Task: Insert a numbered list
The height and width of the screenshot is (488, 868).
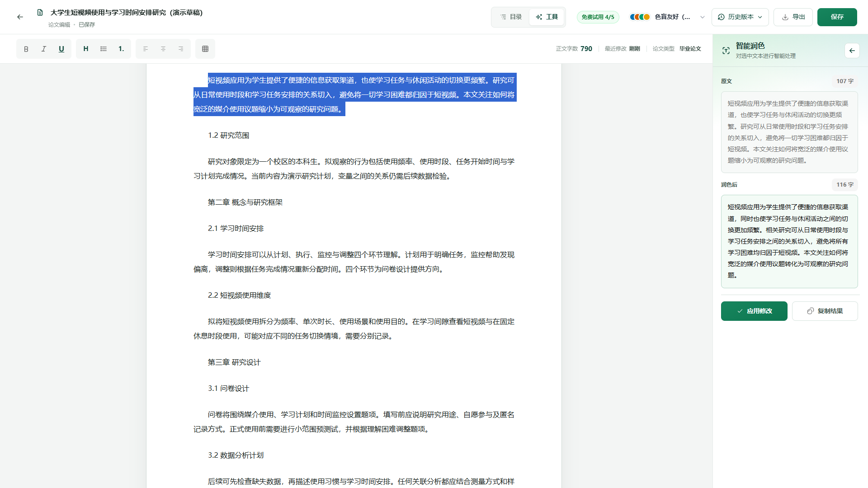Action: click(x=121, y=49)
